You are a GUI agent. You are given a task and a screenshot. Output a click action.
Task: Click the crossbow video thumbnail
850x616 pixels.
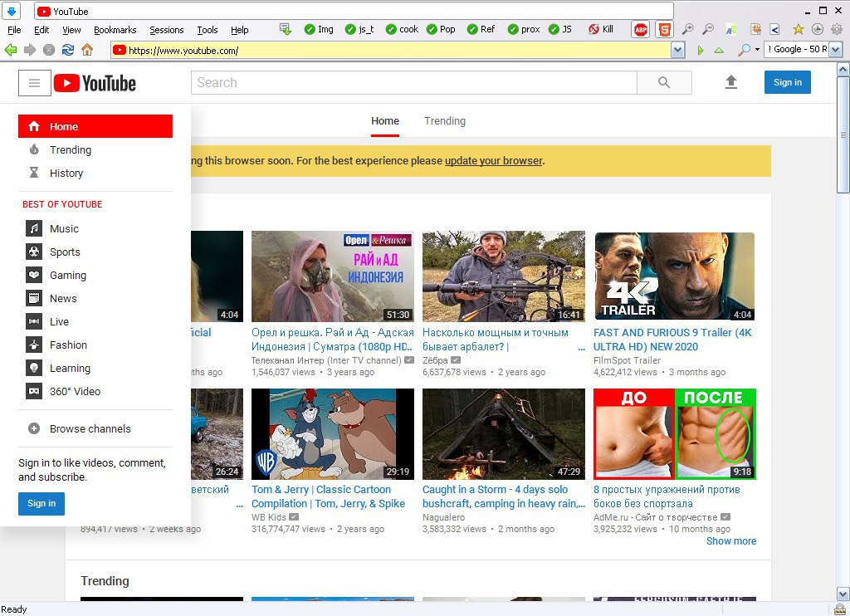pos(504,276)
